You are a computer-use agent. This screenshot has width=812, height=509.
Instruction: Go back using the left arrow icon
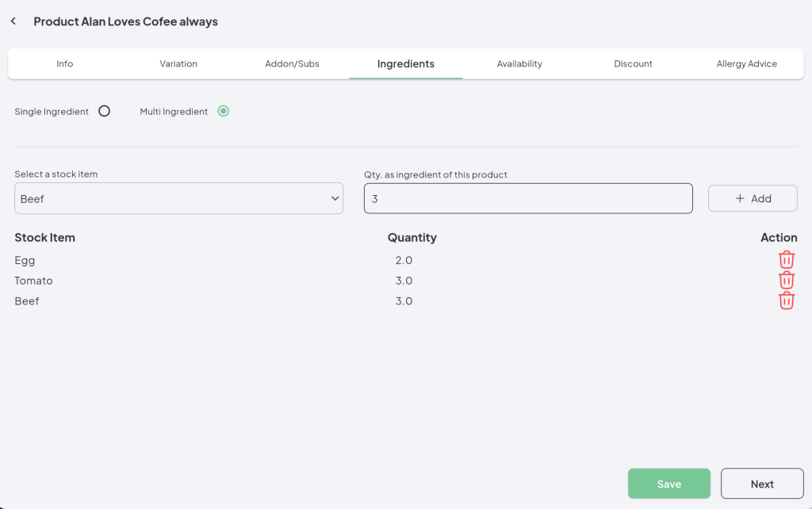pyautogui.click(x=13, y=21)
